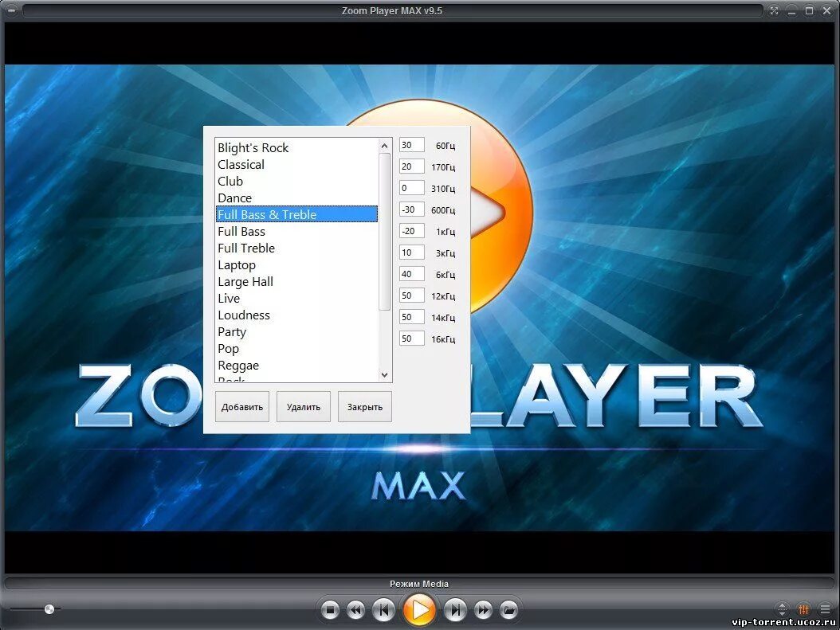
Task: Click the 170Гц value field
Action: pyautogui.click(x=411, y=166)
